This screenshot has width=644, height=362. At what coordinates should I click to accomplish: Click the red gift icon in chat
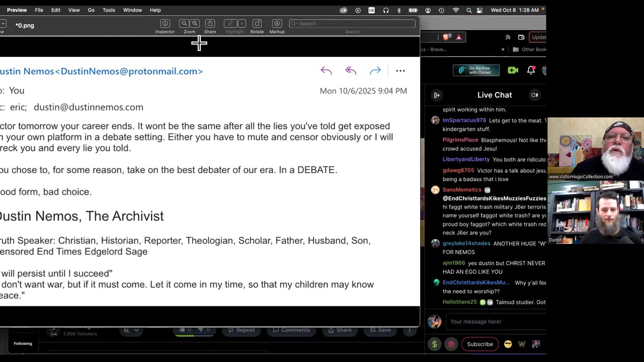451,344
